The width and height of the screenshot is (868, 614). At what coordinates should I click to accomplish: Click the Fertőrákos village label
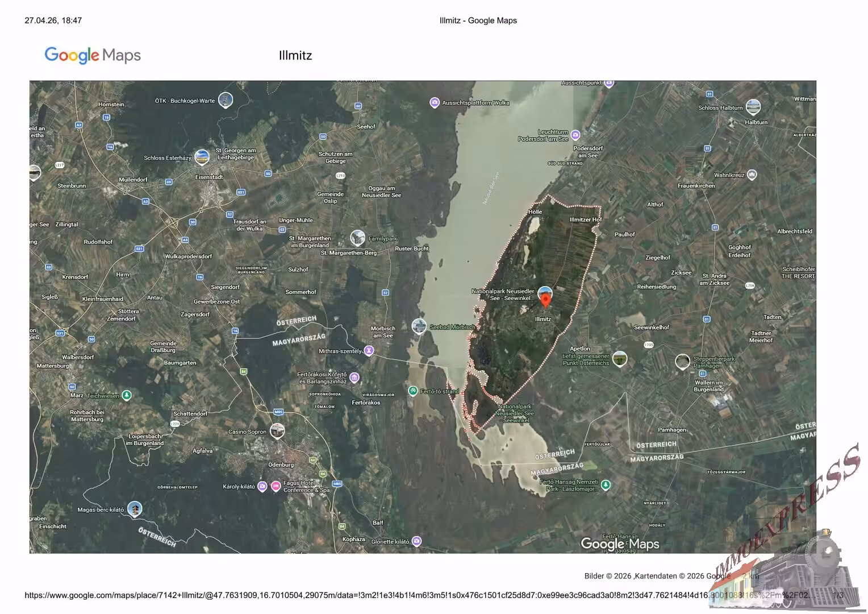(366, 403)
